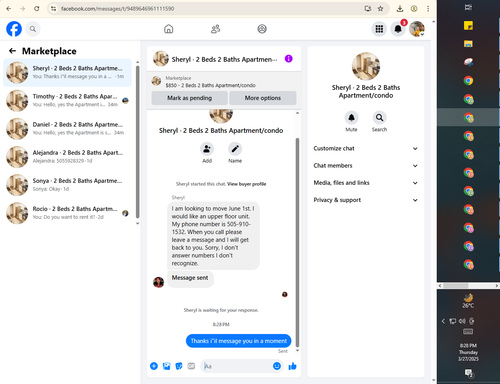This screenshot has width=500, height=384.
Task: Open the Facebook menu grid icon
Action: (x=379, y=29)
